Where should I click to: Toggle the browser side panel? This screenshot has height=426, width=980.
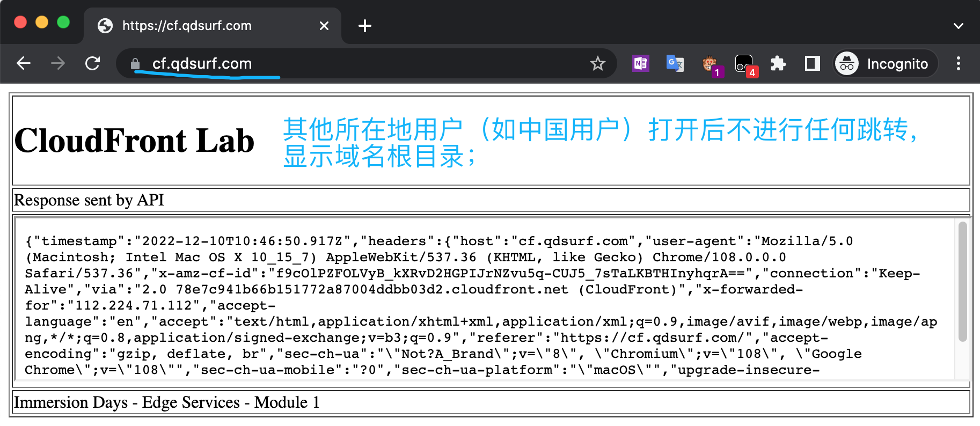(x=813, y=63)
